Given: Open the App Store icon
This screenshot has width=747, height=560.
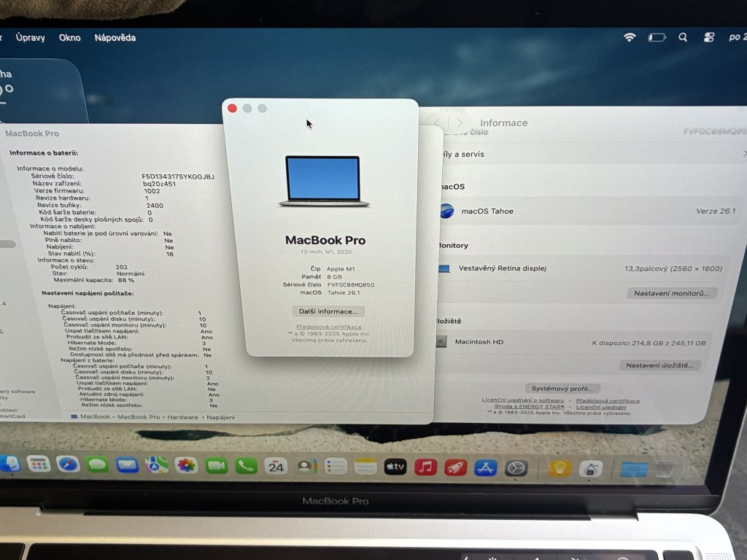Looking at the screenshot, I should pyautogui.click(x=485, y=469).
